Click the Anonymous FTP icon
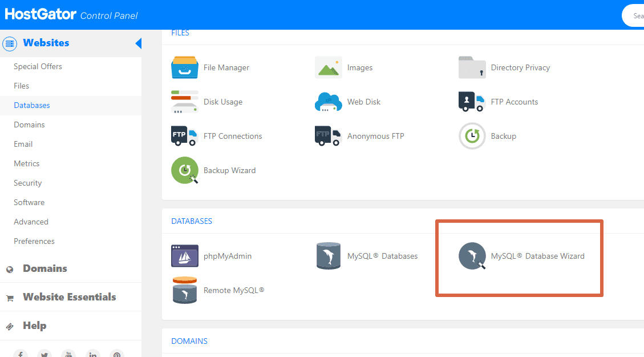The image size is (644, 357). tap(329, 136)
